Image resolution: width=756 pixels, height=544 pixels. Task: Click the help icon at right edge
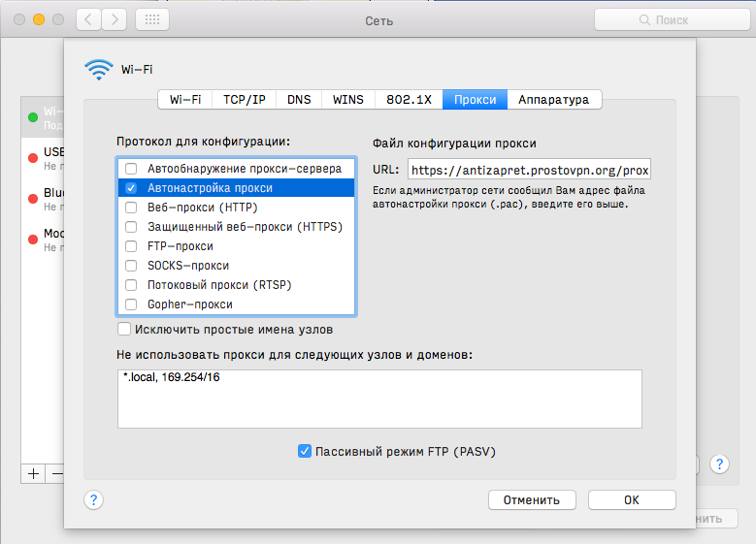[719, 464]
